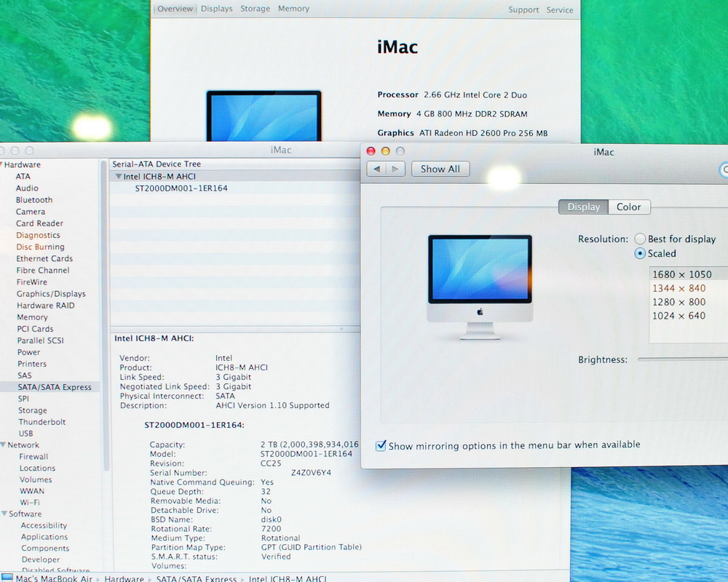Select FireWire in the sidebar
Image resolution: width=728 pixels, height=582 pixels.
31,282
